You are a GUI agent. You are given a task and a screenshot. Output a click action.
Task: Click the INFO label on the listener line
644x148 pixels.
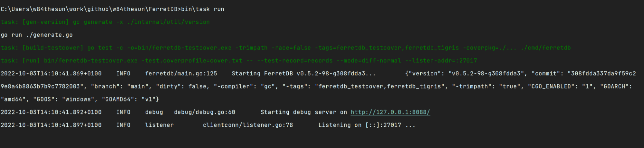pyautogui.click(x=123, y=125)
